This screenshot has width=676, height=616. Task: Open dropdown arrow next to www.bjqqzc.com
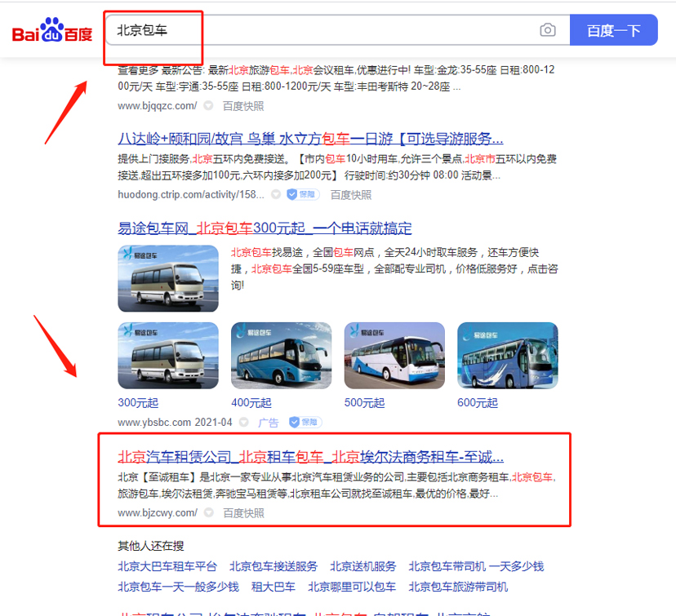208,105
